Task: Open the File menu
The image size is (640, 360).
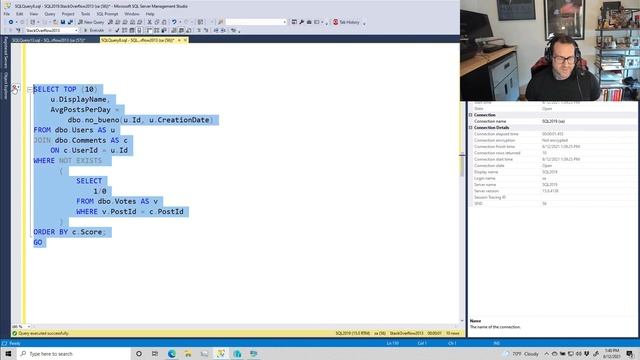Action: [x=7, y=14]
